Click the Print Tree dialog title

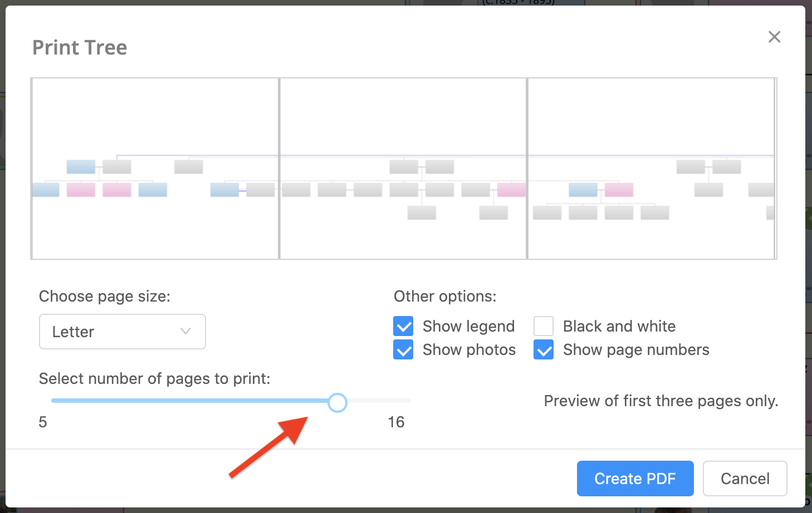[x=80, y=48]
